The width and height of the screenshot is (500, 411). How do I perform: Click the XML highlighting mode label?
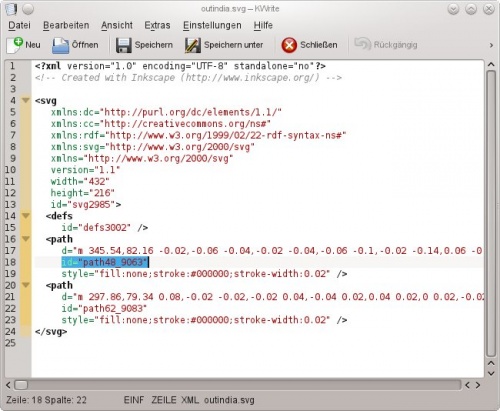pos(190,400)
